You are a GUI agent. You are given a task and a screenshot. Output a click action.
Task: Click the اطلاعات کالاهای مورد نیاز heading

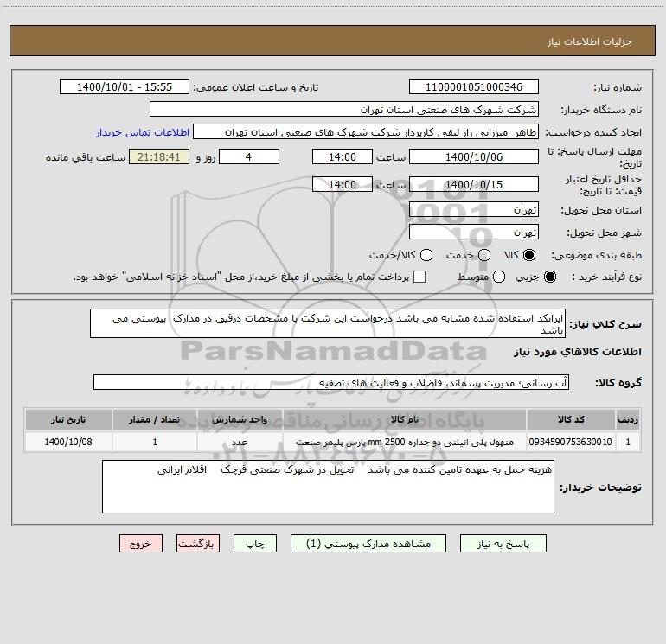(x=577, y=352)
